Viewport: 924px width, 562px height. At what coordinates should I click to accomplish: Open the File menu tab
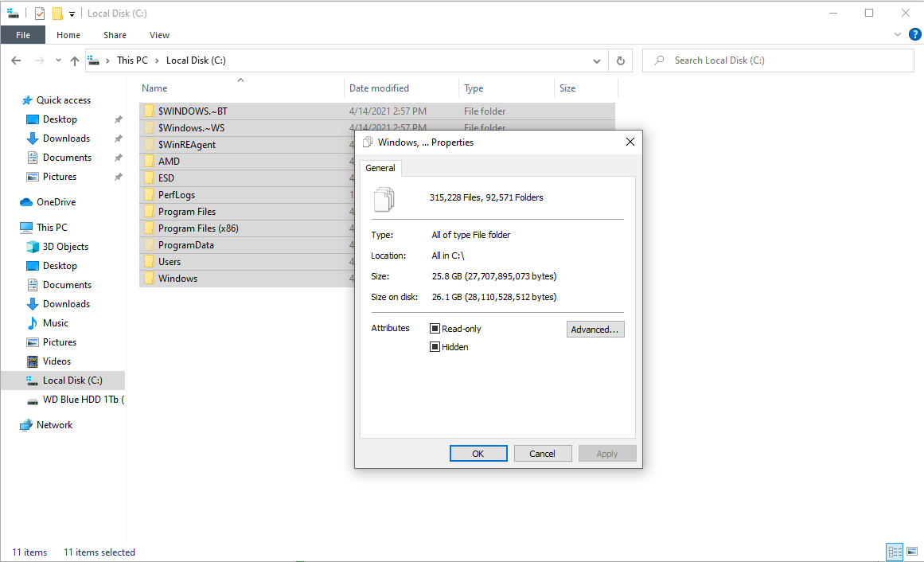23,35
